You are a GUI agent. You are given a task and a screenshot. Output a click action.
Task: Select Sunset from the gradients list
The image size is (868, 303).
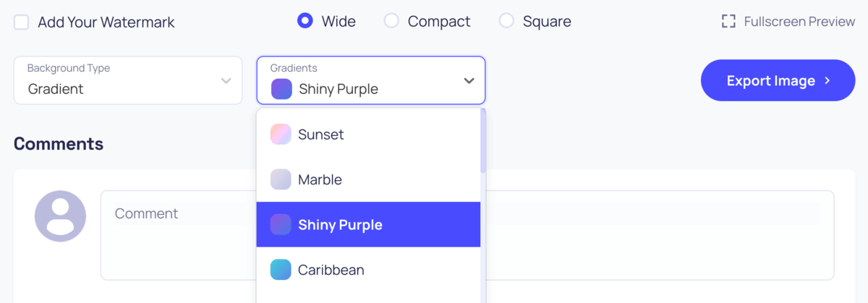pos(321,135)
